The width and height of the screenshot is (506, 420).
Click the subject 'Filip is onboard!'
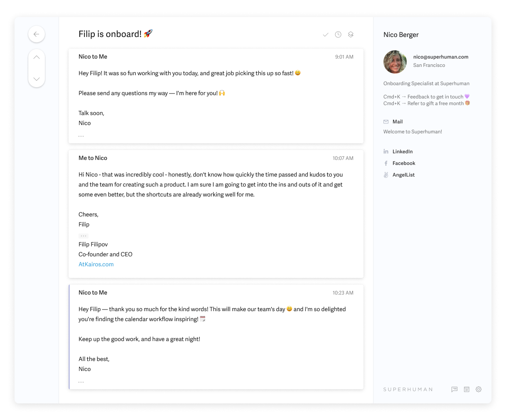click(x=110, y=34)
